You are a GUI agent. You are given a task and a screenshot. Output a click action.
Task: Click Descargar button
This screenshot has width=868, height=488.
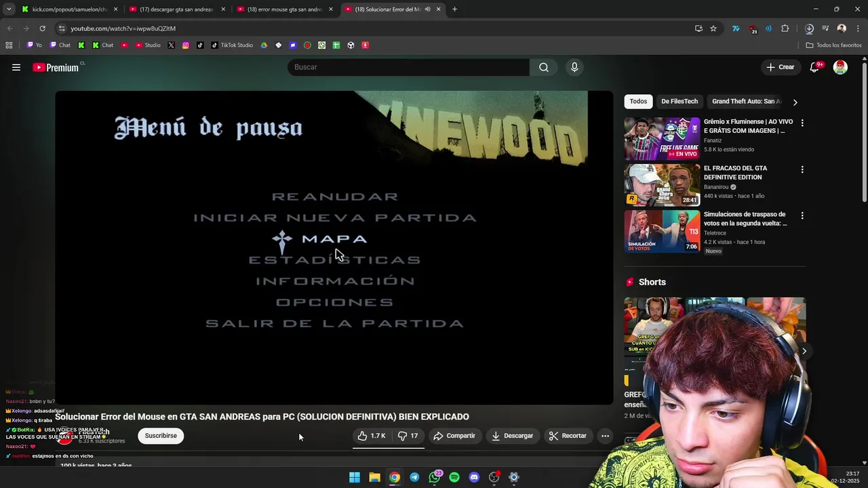(513, 436)
